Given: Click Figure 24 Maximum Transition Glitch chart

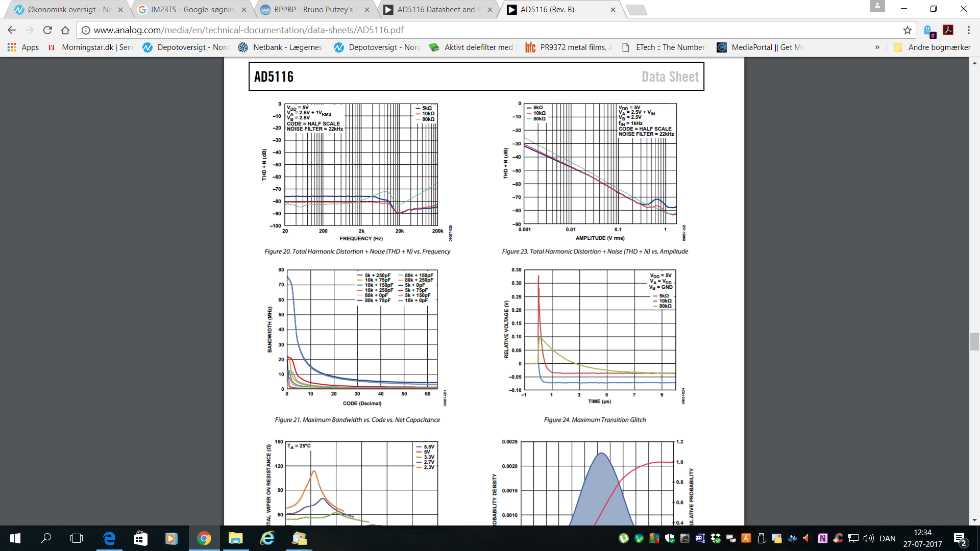Looking at the screenshot, I should click(595, 336).
